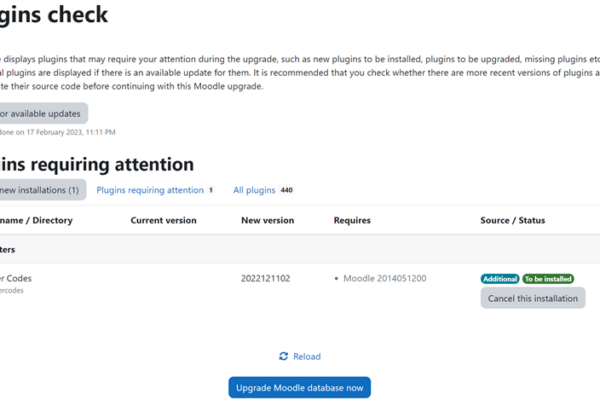
Task: Click the name / Directory column header
Action: (x=36, y=220)
